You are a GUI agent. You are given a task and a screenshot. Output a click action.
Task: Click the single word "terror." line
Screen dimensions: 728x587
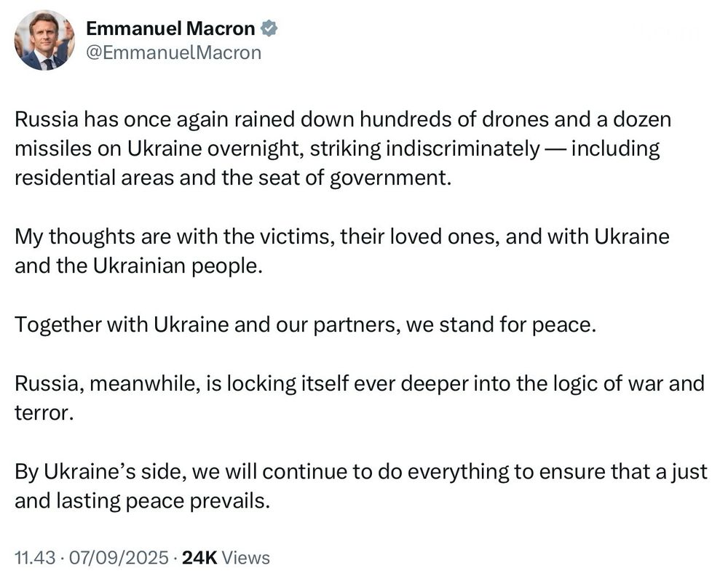pos(41,412)
